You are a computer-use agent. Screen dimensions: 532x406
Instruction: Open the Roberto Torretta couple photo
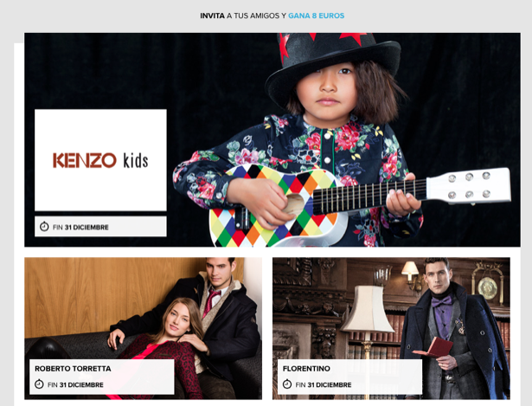[143, 328]
